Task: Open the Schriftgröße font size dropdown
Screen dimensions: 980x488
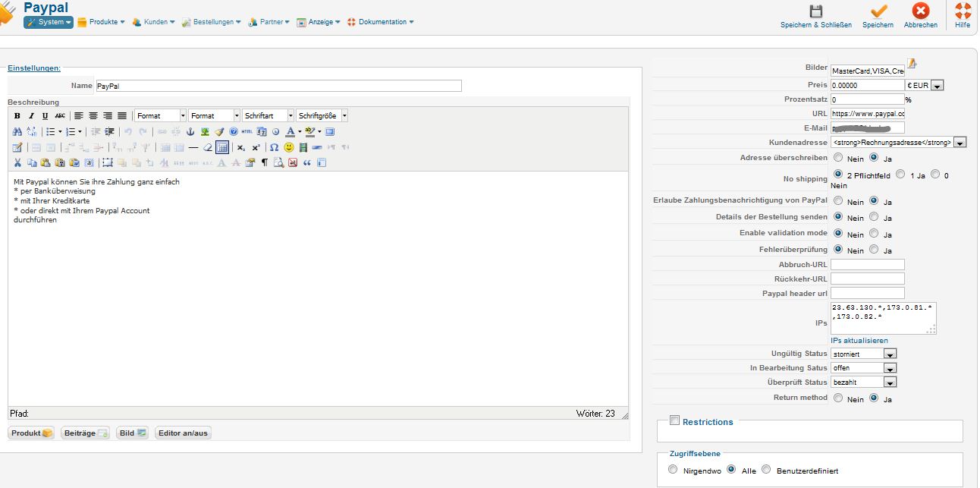Action: tap(322, 115)
